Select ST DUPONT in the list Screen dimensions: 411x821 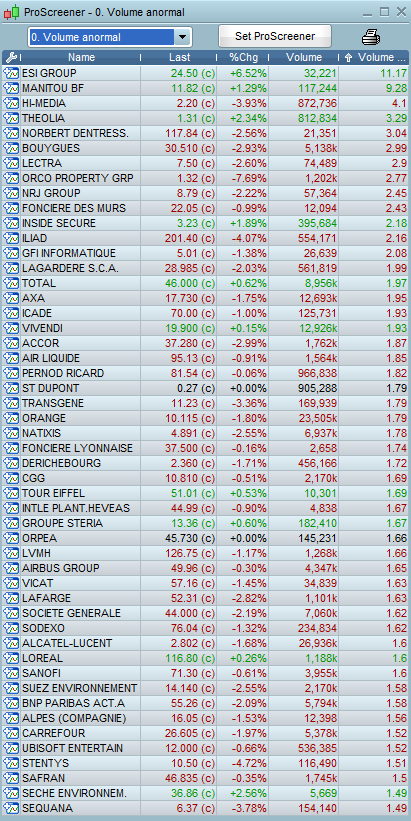tap(50, 389)
